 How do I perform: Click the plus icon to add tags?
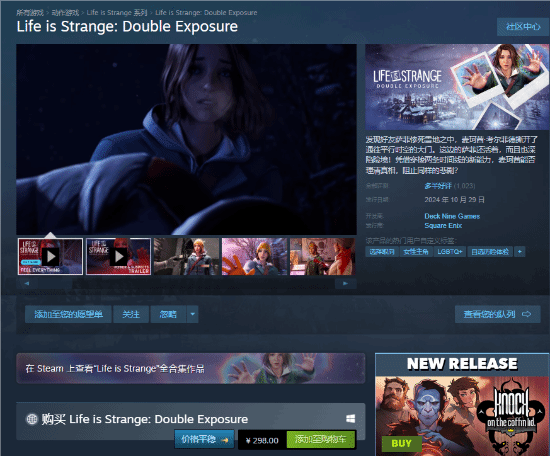tap(520, 252)
